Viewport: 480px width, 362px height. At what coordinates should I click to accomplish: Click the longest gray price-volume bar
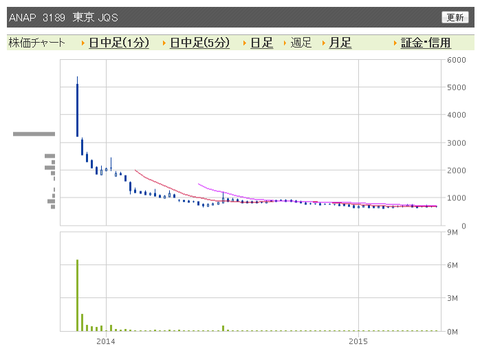(x=34, y=134)
